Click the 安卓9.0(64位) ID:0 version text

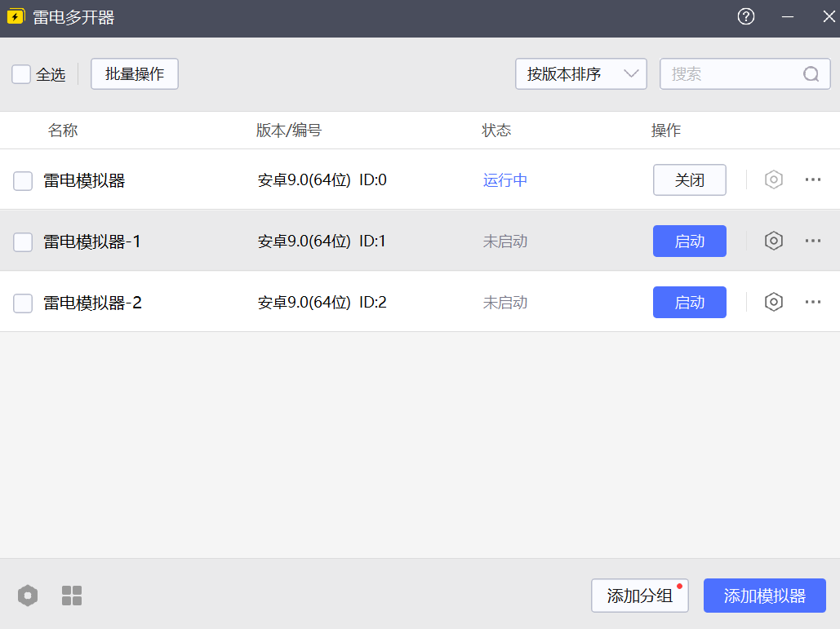click(322, 179)
